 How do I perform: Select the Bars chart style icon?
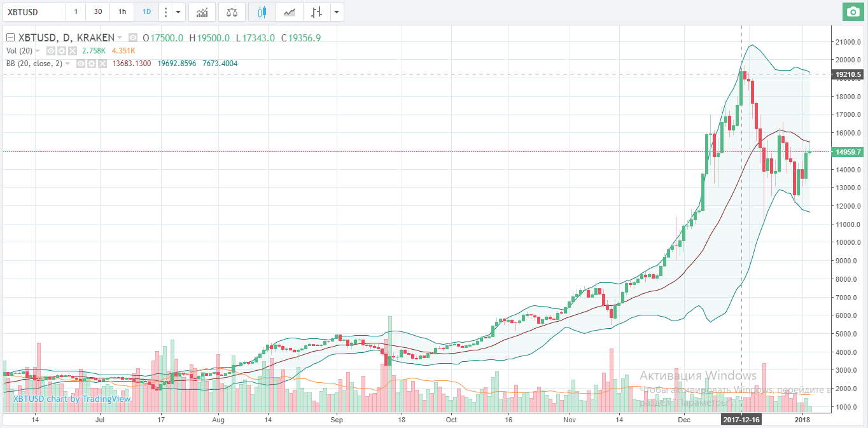(316, 12)
